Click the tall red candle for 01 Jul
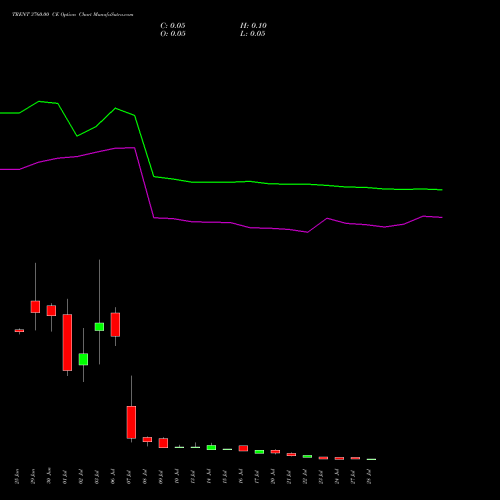Image resolution: width=500 pixels, height=500 pixels. tap(67, 342)
